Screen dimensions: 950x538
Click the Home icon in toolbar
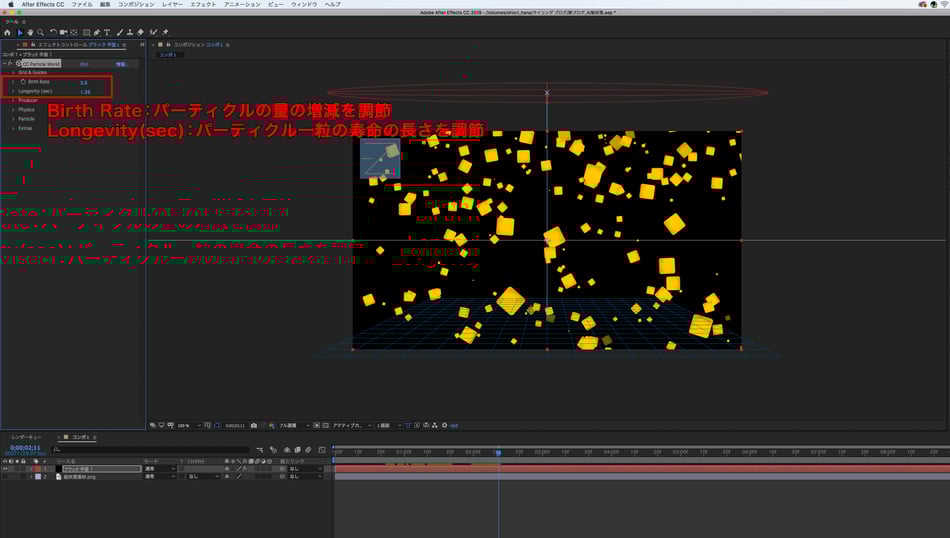(x=7, y=32)
